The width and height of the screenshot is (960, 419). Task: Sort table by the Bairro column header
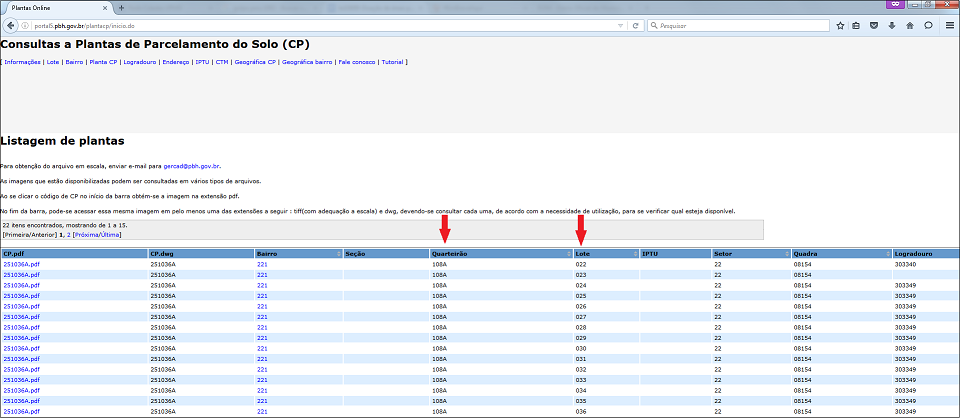(x=266, y=254)
